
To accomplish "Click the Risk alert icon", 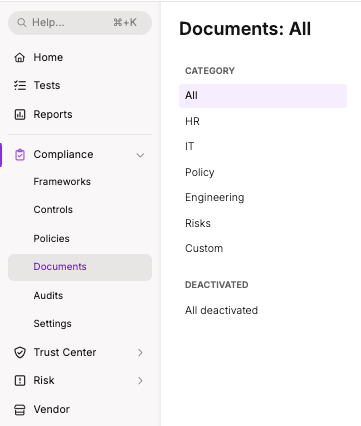I will coord(20,380).
